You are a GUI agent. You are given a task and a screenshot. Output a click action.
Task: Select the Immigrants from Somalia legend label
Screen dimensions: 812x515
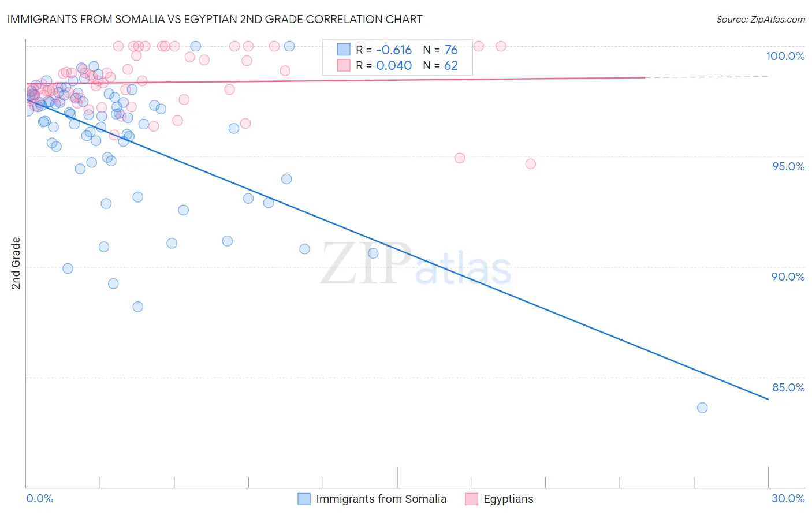[x=381, y=499]
